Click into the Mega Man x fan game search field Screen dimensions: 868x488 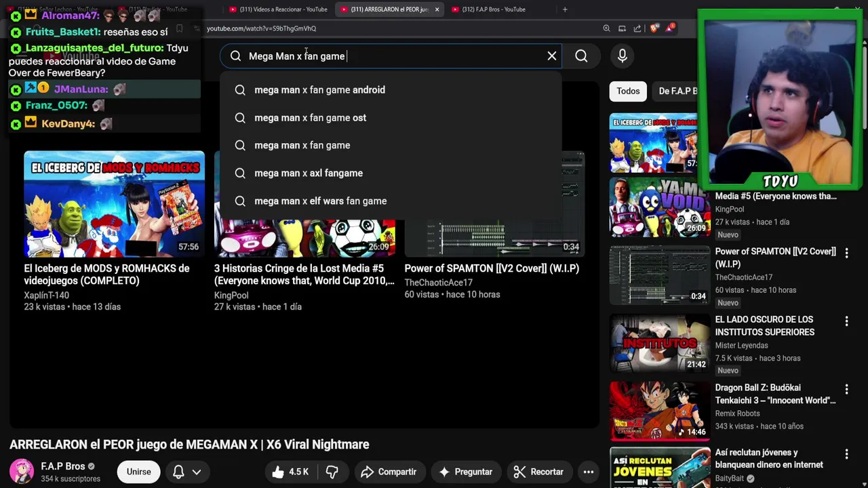(x=391, y=56)
